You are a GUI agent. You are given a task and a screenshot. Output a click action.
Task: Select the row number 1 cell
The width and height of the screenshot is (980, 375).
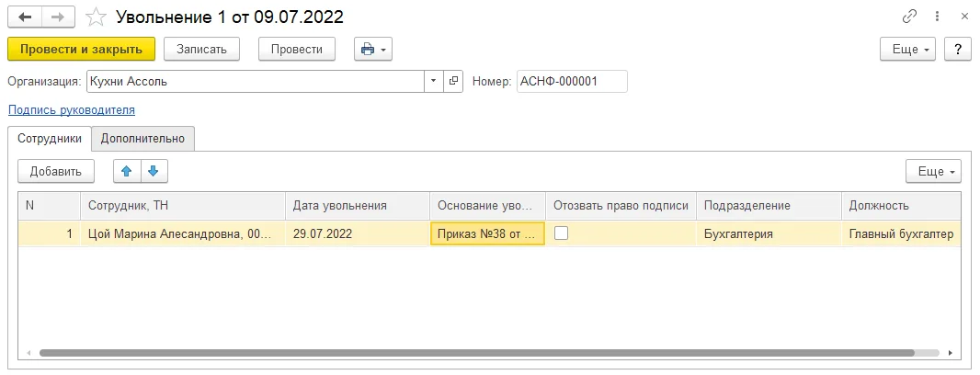[50, 234]
